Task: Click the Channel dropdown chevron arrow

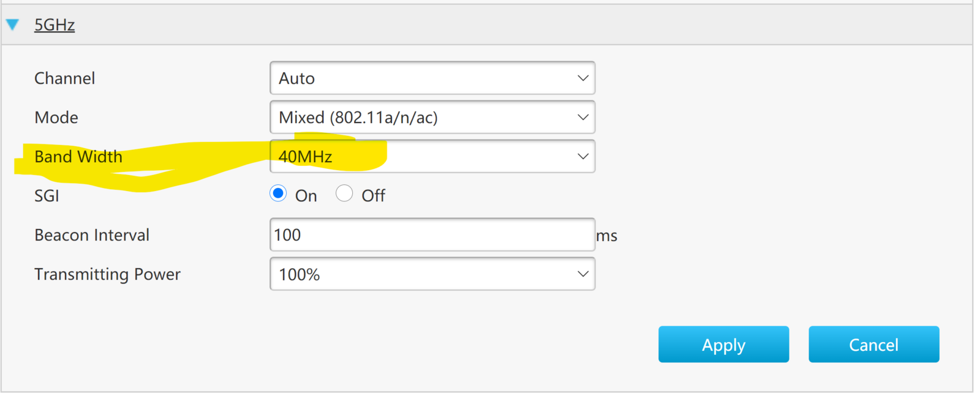Action: 582,78
